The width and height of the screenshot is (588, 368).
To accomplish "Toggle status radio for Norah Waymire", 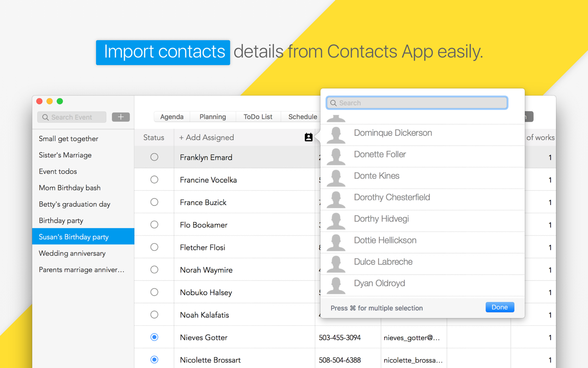I will (x=154, y=270).
